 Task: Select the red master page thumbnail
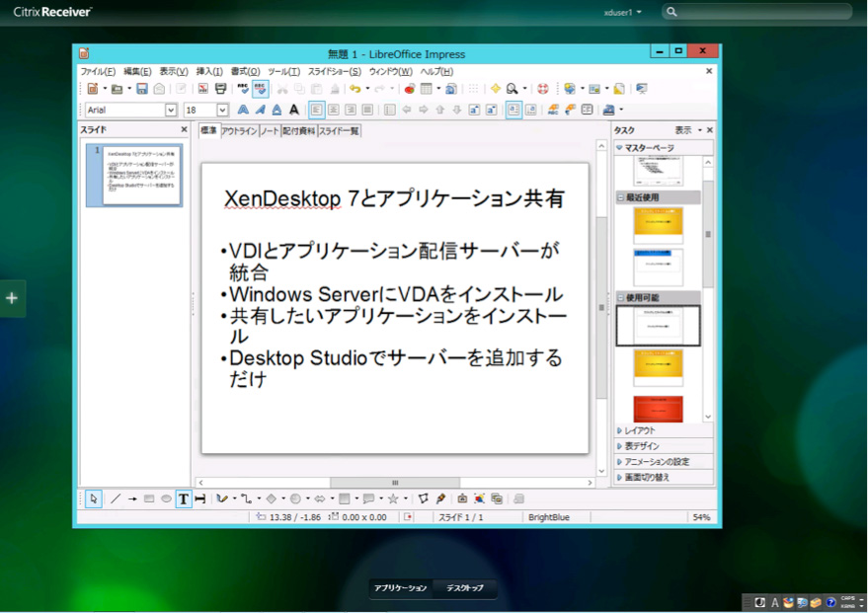coord(659,410)
